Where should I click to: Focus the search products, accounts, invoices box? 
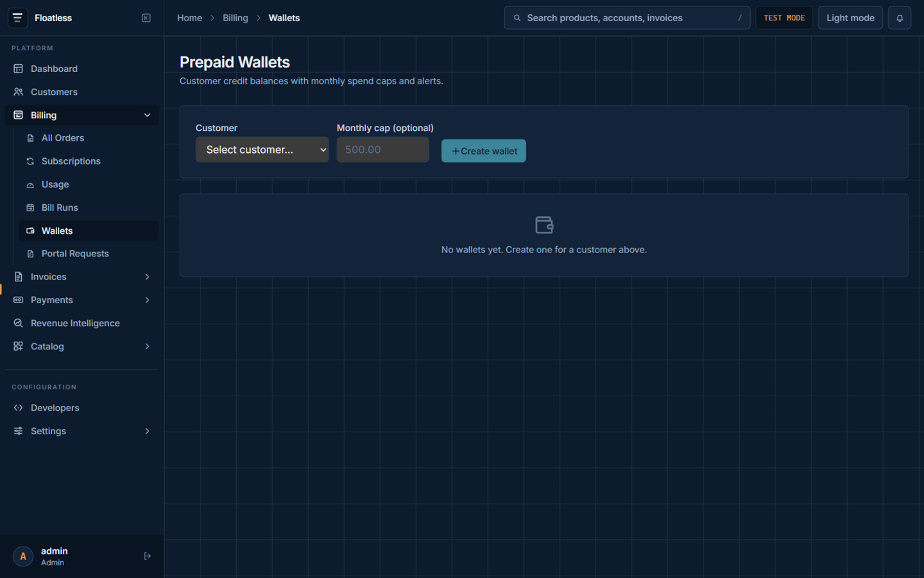tap(627, 18)
